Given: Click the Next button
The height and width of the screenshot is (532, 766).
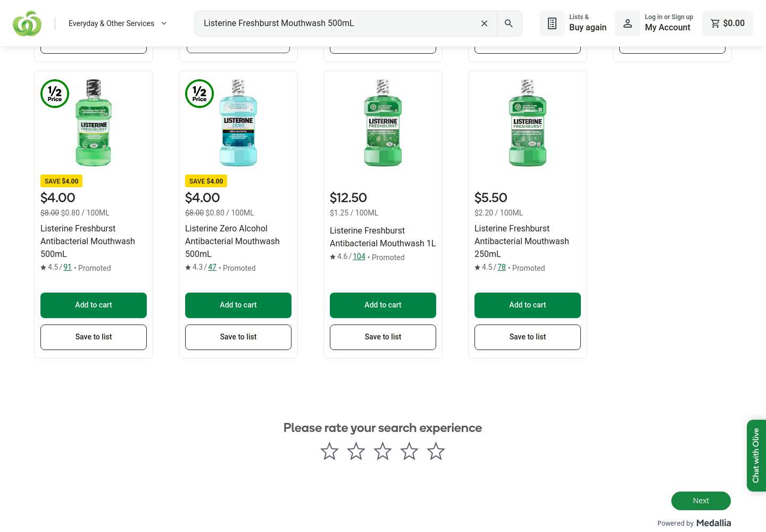Looking at the screenshot, I should (x=701, y=501).
